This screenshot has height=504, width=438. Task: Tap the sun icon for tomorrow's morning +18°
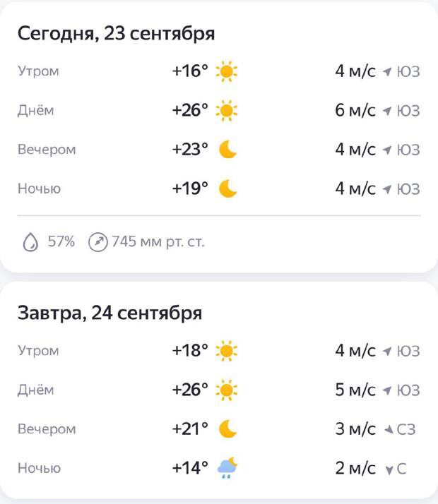pos(227,351)
